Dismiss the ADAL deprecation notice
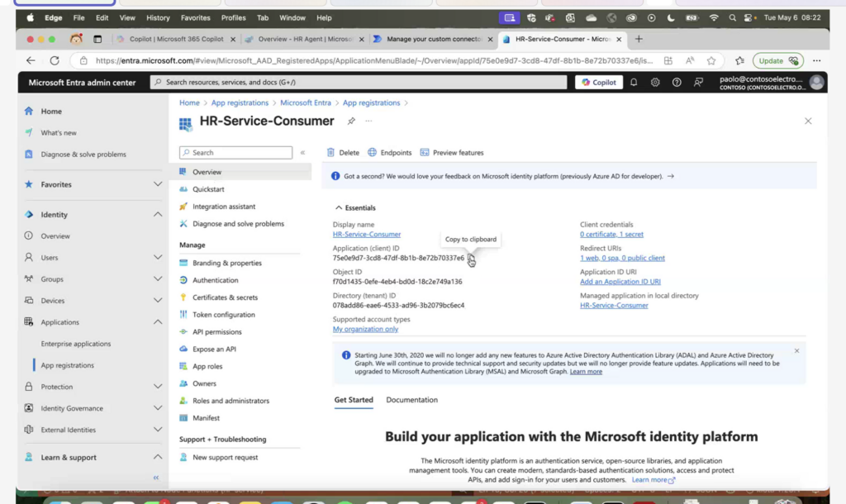Viewport: 846px width, 504px height. tap(796, 351)
